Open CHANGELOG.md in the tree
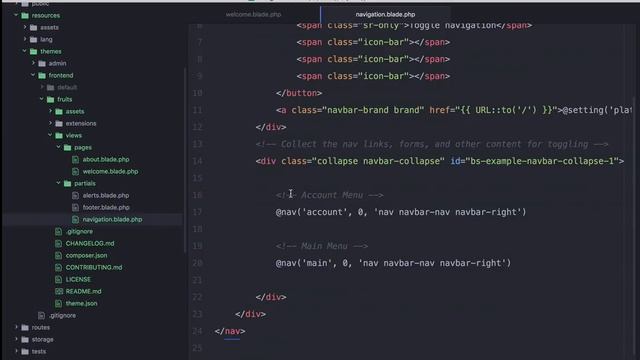 coord(90,243)
